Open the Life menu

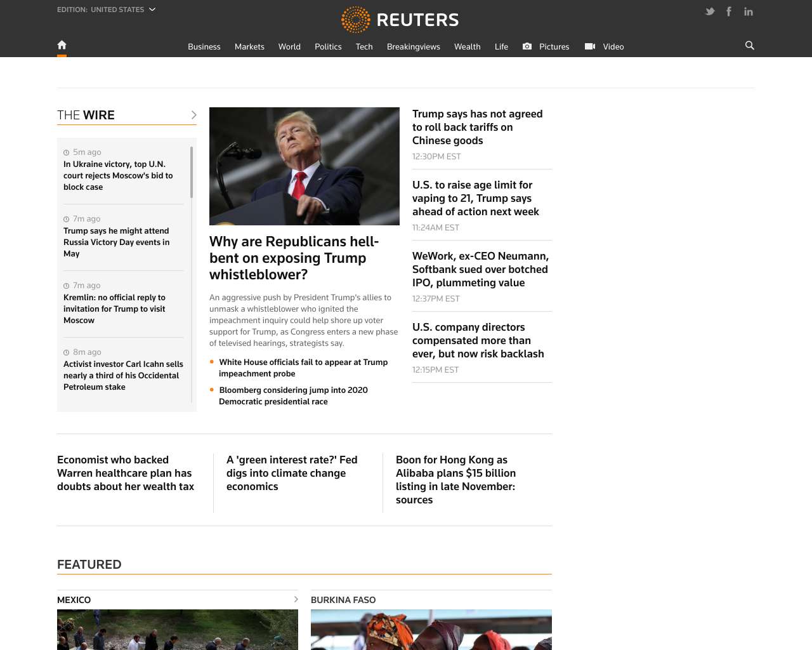501,47
